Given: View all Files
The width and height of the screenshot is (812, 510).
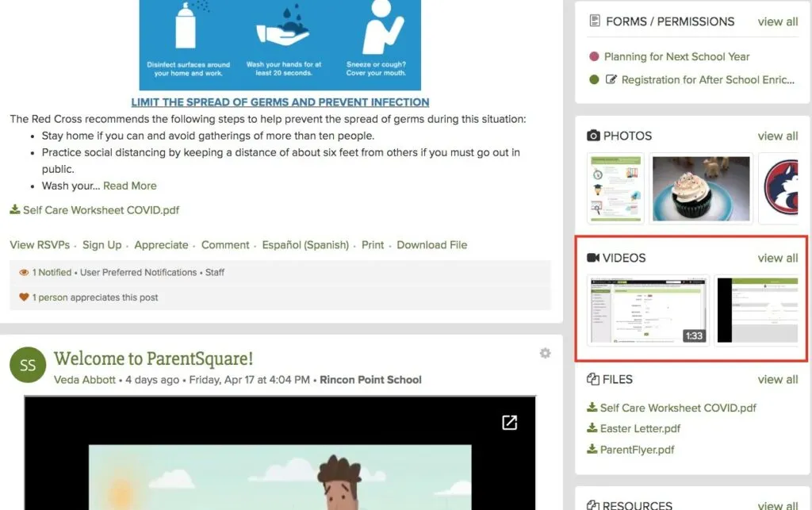Looking at the screenshot, I should (777, 379).
